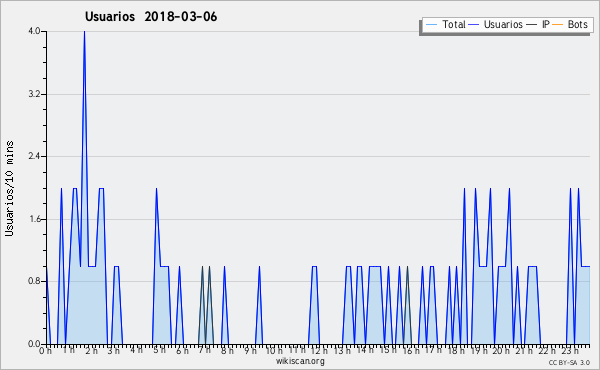Screen dimensions: 600x370
Task: Click the Usuarios/10 mins axis title
Action: pyautogui.click(x=9, y=189)
